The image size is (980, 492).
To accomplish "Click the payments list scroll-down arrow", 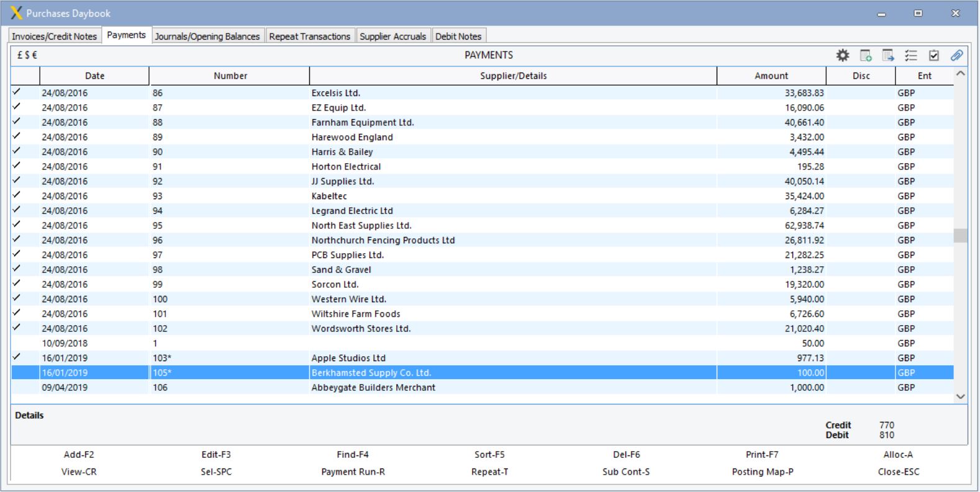I will pos(961,396).
